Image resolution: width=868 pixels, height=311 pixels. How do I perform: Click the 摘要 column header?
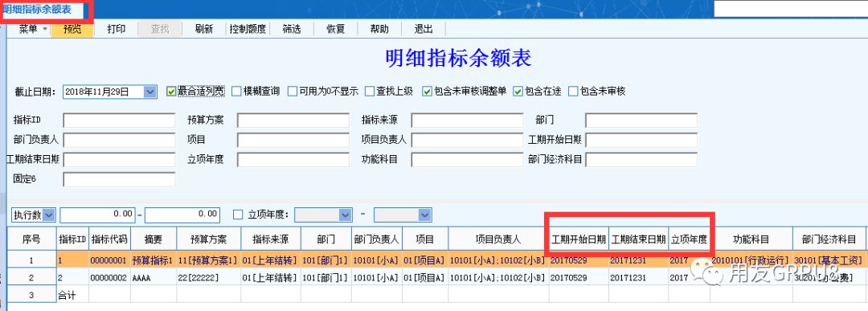pyautogui.click(x=154, y=239)
